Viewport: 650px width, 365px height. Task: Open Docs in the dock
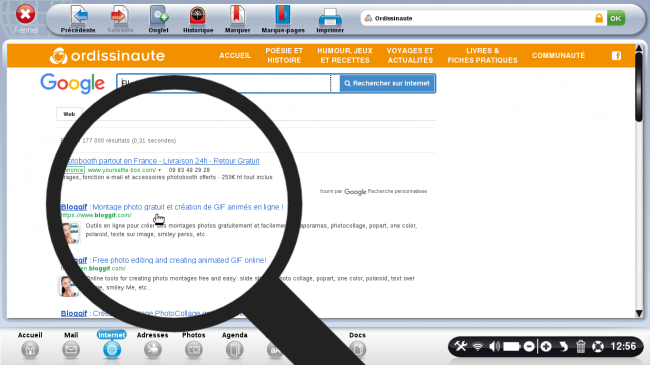(x=357, y=345)
